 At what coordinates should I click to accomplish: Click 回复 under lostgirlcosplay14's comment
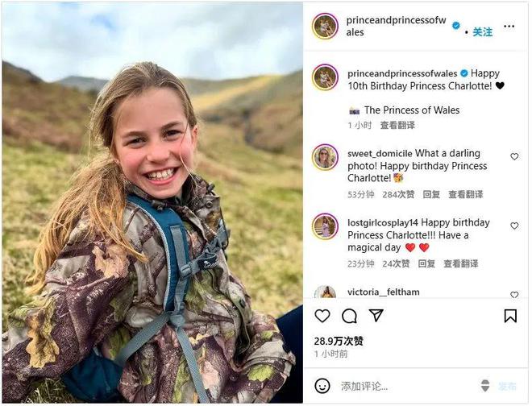pos(426,263)
